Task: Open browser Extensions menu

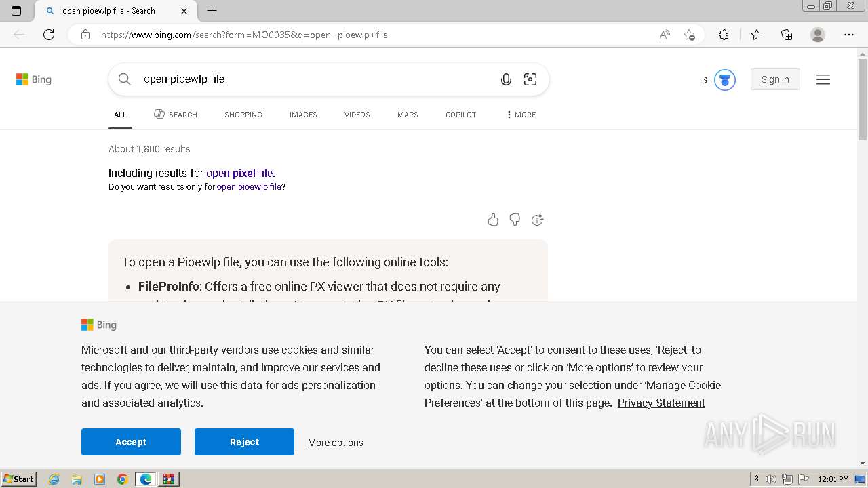Action: [724, 35]
